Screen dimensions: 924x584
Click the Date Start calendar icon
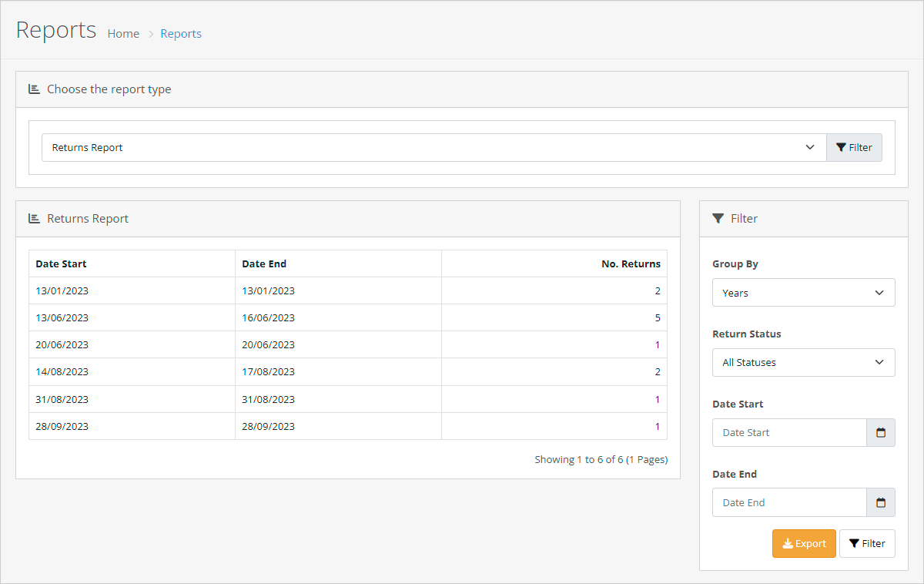tap(881, 433)
